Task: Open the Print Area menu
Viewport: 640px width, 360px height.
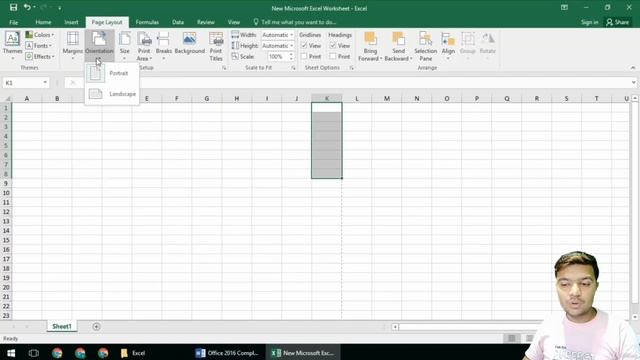Action: click(x=144, y=46)
